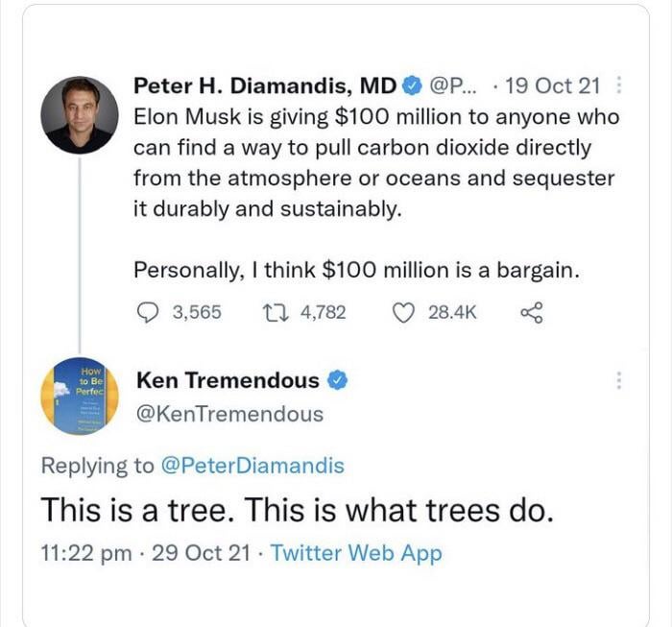Viewport: 672px width, 627px height.
Task: Open Peter Diamandis's profile photo
Action: click(x=80, y=114)
